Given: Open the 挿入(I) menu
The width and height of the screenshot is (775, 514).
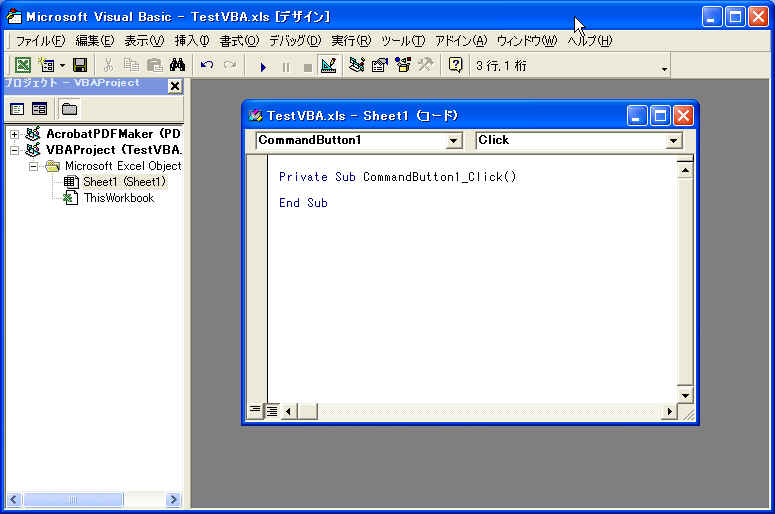Looking at the screenshot, I should (192, 41).
